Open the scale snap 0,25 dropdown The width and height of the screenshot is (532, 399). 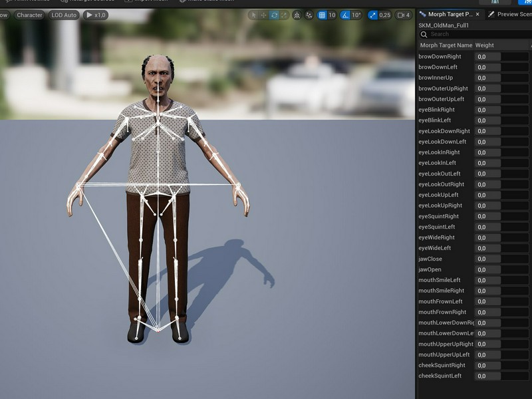(385, 15)
